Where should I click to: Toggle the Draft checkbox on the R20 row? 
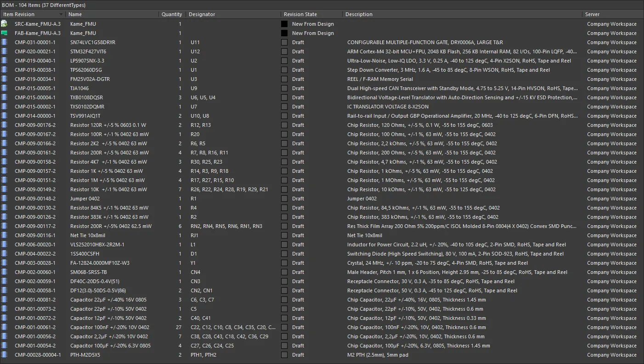284,134
